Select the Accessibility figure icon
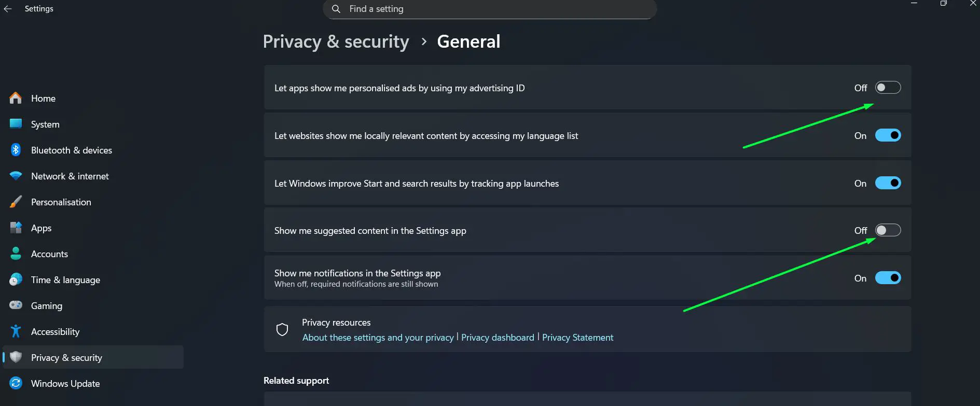Image resolution: width=980 pixels, height=406 pixels. (15, 331)
